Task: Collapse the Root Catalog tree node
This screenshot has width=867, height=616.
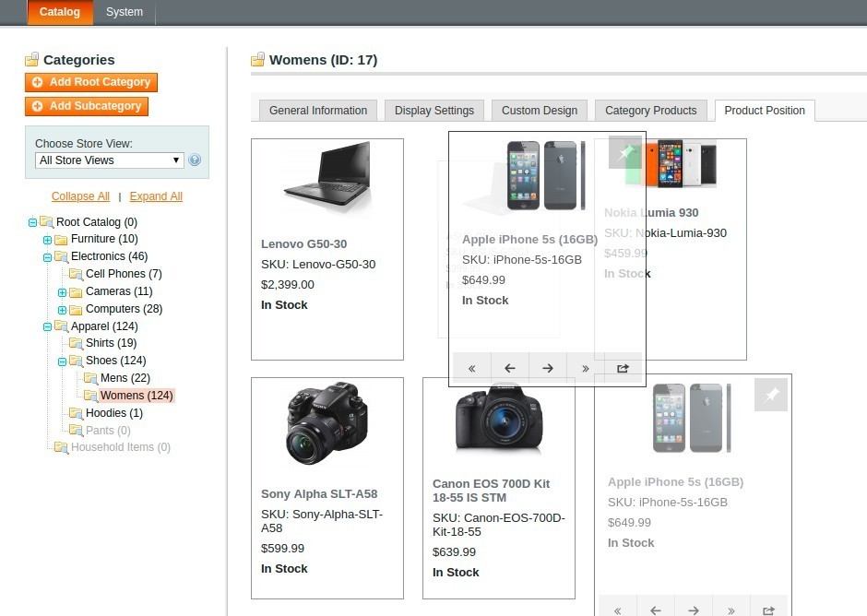Action: [x=32, y=222]
